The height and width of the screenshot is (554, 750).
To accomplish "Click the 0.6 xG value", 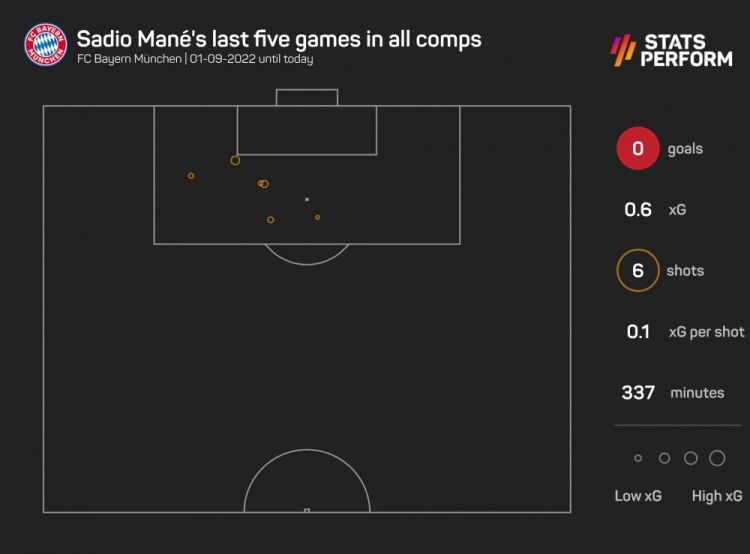I will coord(638,210).
